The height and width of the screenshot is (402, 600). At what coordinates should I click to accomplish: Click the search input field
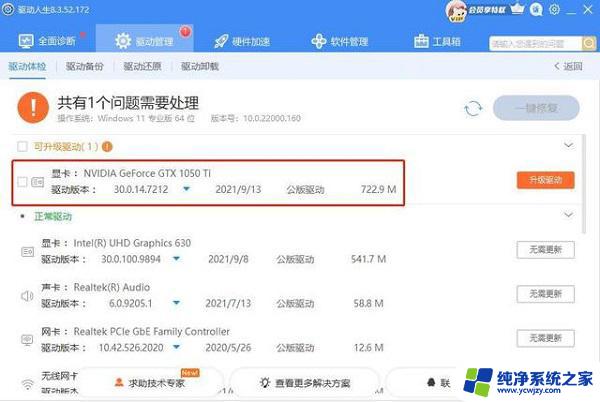[x=535, y=44]
